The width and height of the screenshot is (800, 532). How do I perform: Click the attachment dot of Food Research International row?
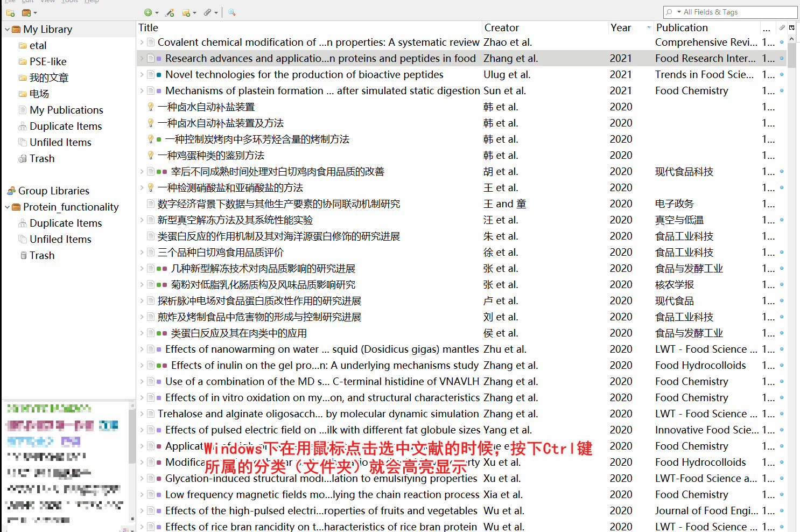pos(782,58)
